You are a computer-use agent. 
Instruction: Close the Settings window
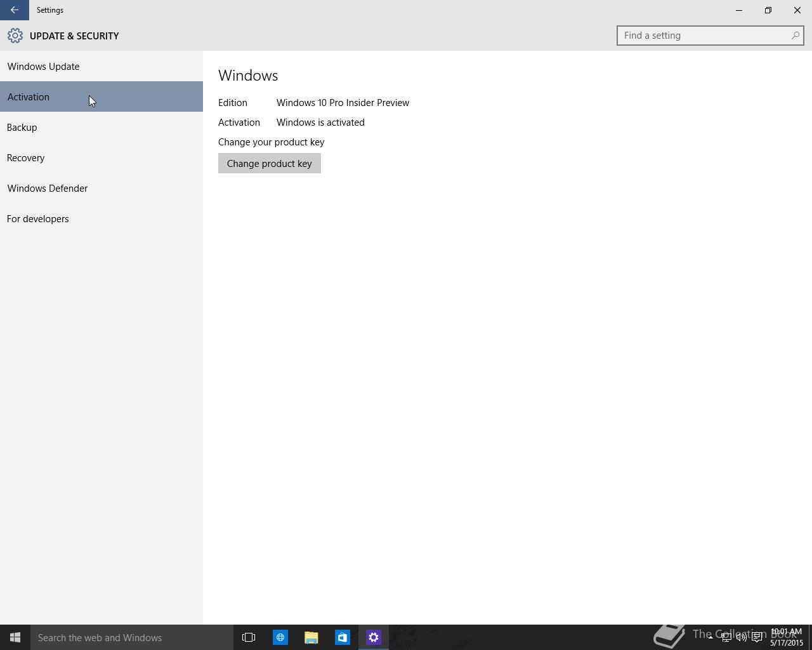797,10
